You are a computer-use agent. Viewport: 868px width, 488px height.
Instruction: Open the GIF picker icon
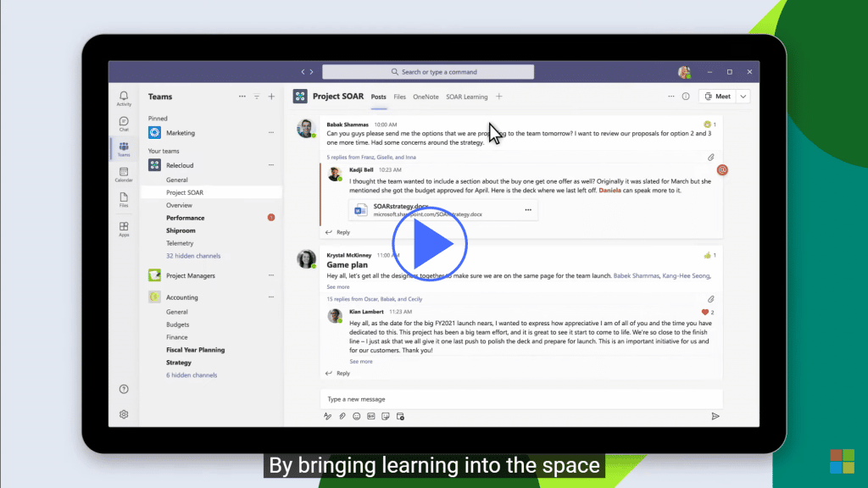371,417
